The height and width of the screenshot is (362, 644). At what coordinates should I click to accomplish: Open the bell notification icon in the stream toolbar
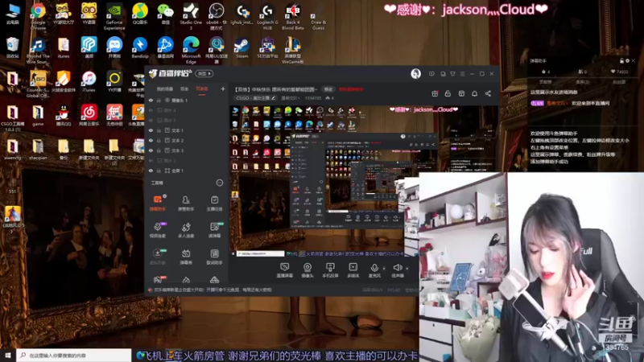(474, 93)
